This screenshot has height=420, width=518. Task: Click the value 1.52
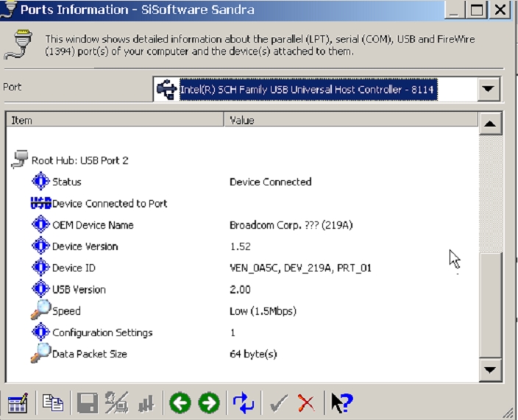pos(240,246)
